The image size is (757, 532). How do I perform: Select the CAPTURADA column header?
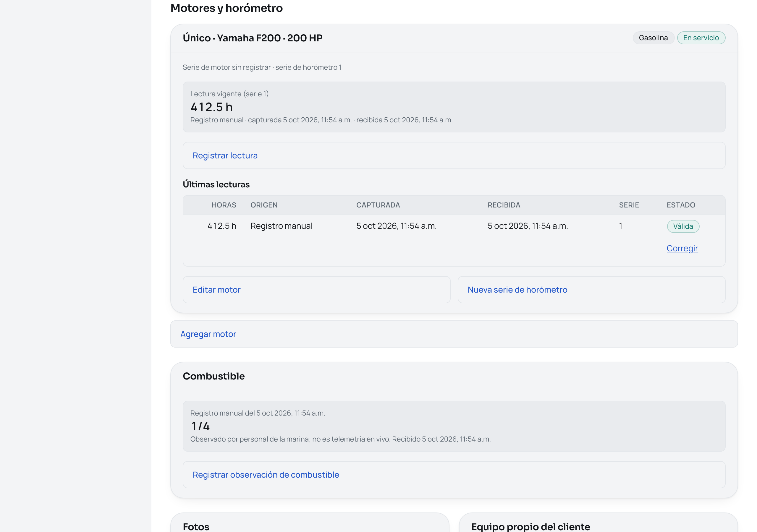coord(378,205)
